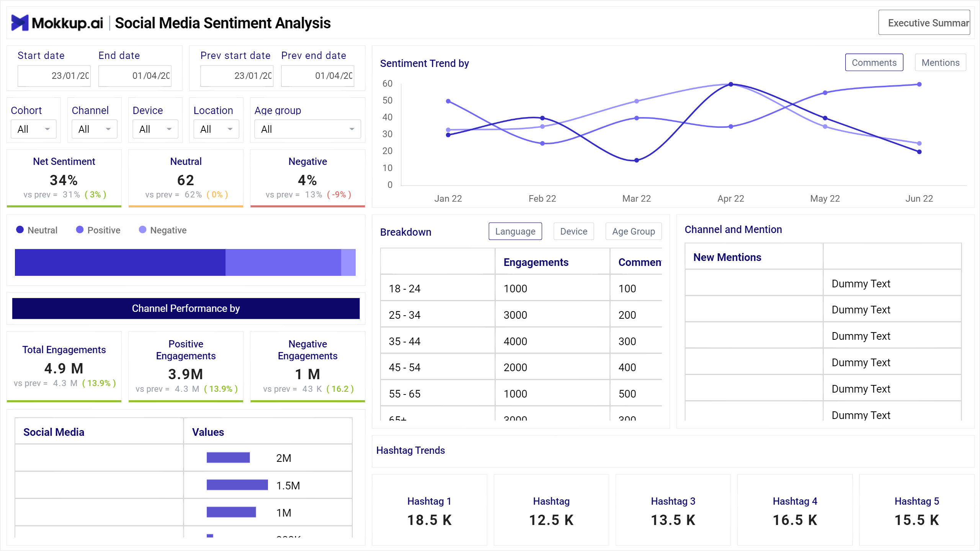Select the Hashtag 5 15.5 K card
The width and height of the screenshot is (980, 551).
tap(916, 510)
